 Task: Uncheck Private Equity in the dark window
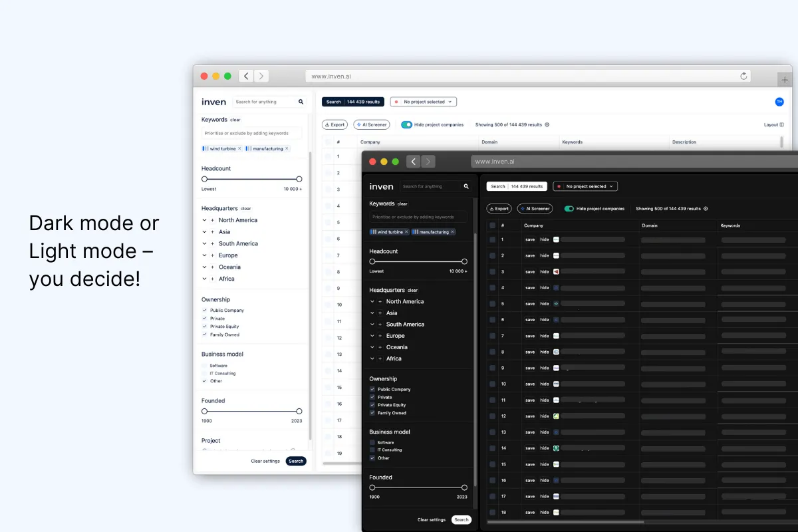point(372,405)
